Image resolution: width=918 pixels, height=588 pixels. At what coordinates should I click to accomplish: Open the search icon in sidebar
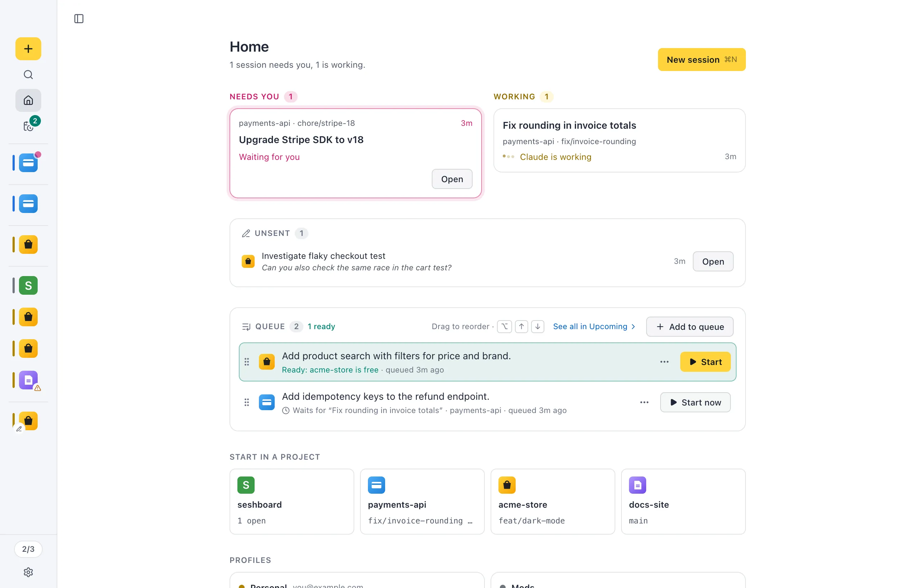[x=28, y=75]
